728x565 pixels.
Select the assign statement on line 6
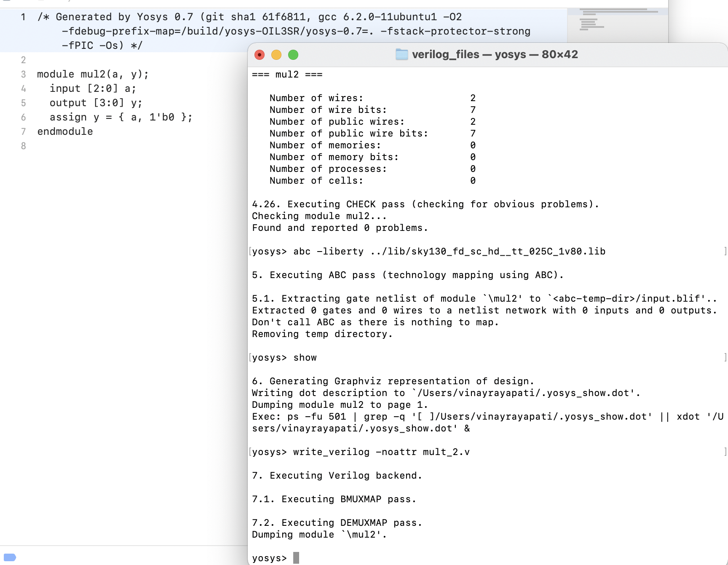[121, 117]
